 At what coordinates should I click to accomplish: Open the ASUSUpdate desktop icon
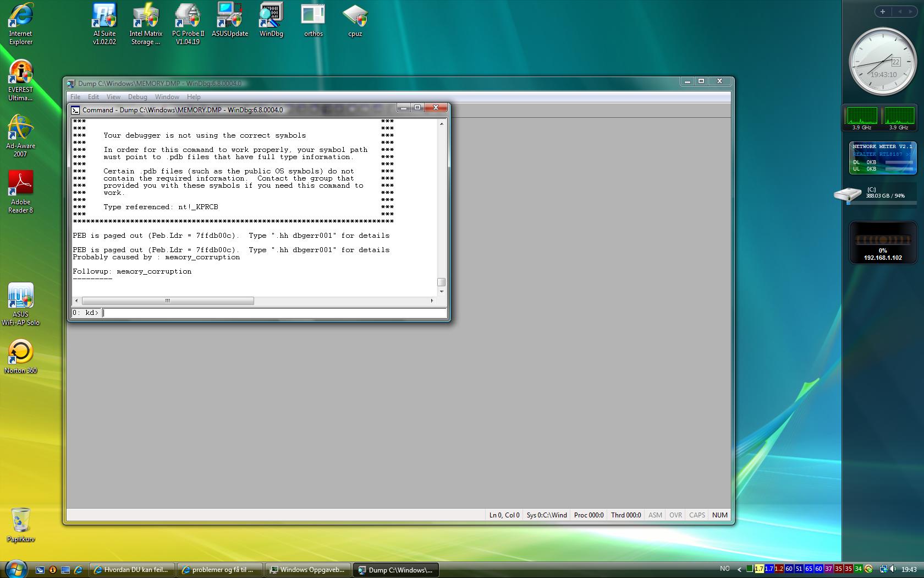pos(229,17)
